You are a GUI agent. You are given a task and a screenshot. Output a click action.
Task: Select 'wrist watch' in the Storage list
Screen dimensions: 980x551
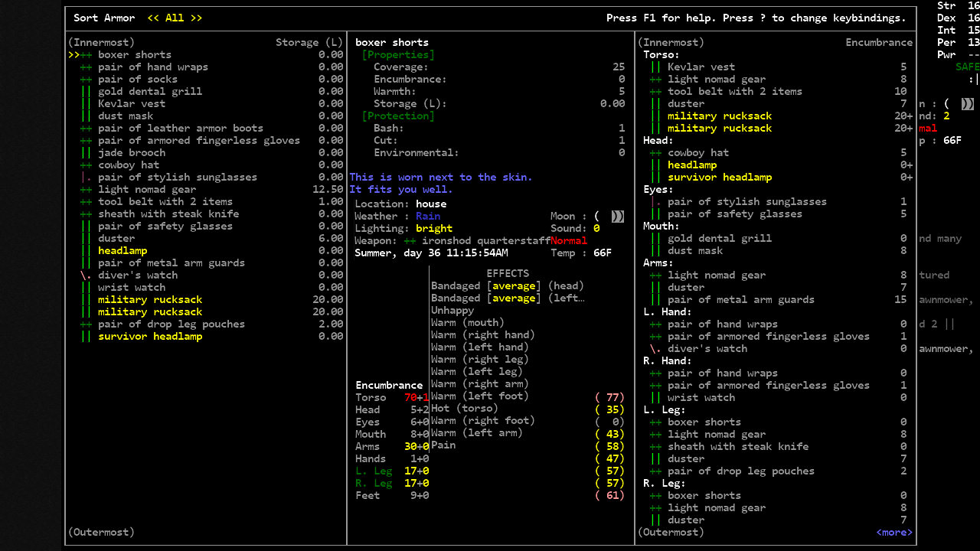(x=132, y=287)
